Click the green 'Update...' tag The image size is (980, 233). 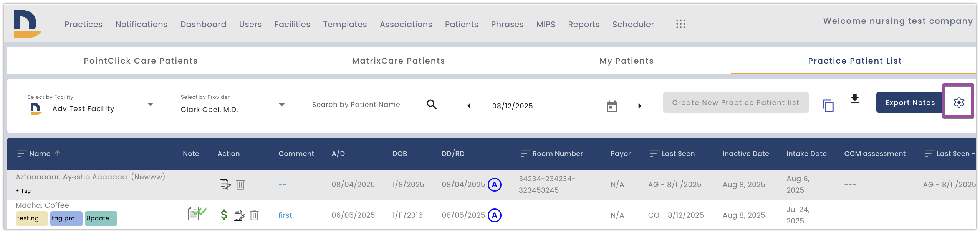click(x=101, y=218)
